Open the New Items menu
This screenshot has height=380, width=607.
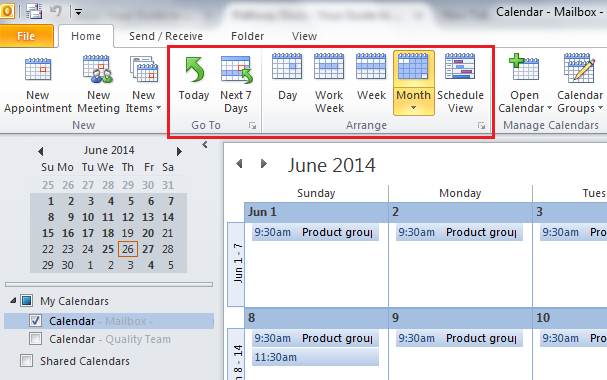[x=143, y=85]
